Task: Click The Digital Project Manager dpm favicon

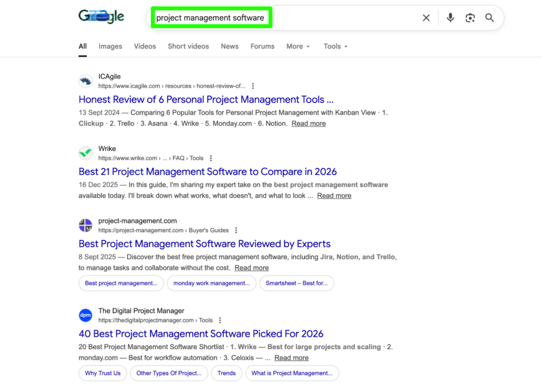Action: [x=85, y=315]
